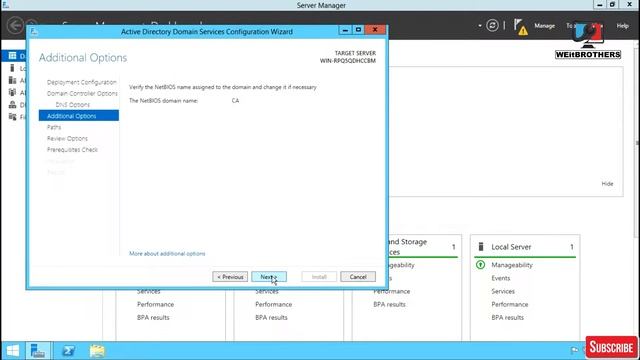Open dropdown arrow beside refresh icon
Viewport: 640px width, 360px height.
[480, 26]
